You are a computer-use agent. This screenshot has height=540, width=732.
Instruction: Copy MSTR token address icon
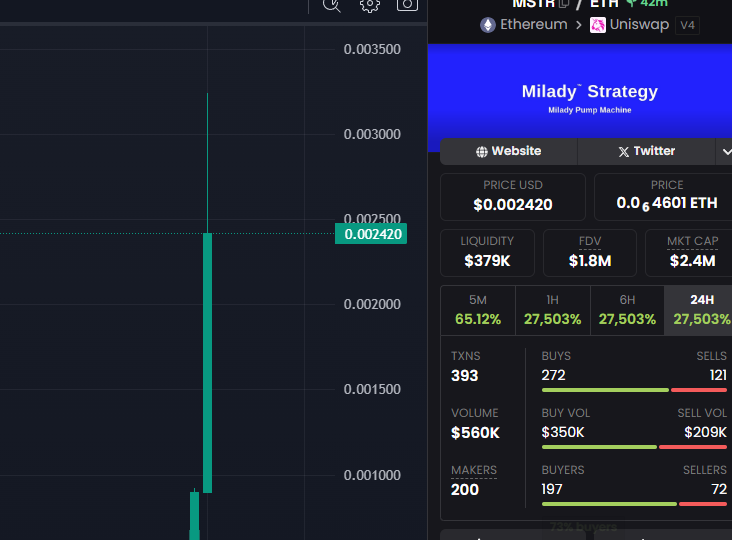[x=564, y=3]
